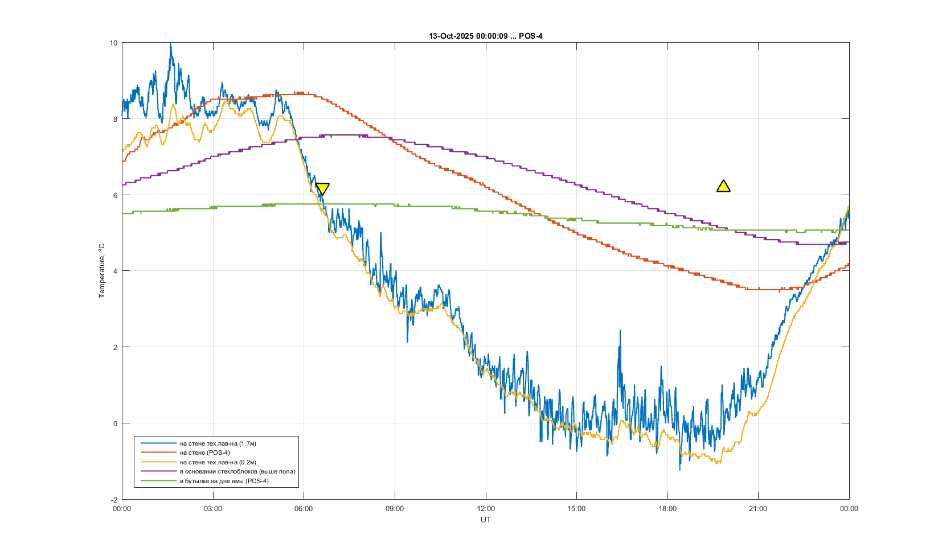Click the '-2' y-axis tick label
Screen dimensions: 938x560
[x=114, y=500]
